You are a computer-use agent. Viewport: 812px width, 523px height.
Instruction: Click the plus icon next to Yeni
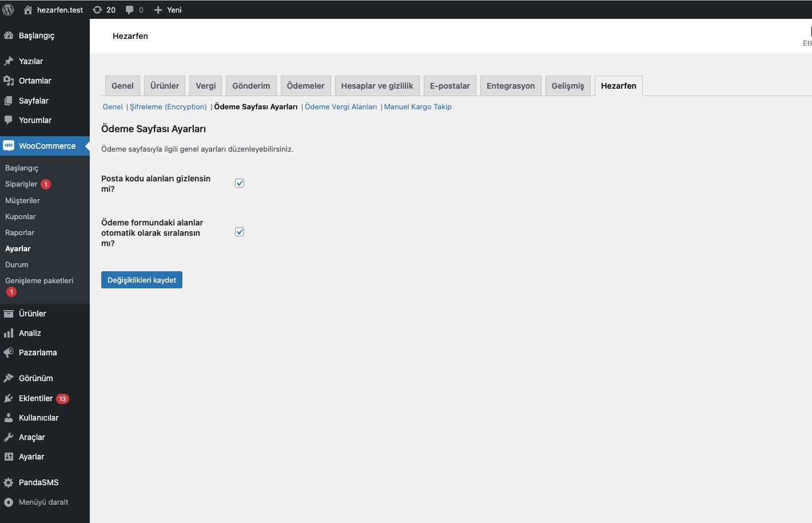click(158, 10)
